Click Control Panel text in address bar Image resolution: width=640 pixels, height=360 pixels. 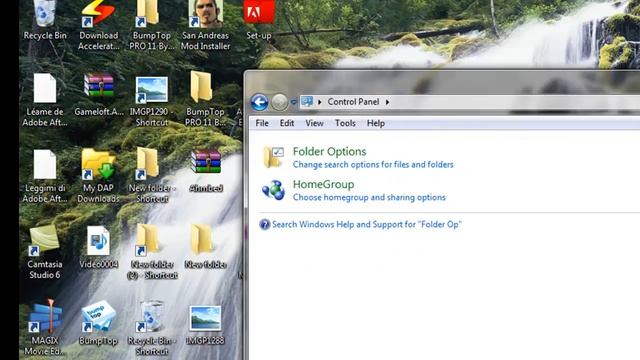353,102
